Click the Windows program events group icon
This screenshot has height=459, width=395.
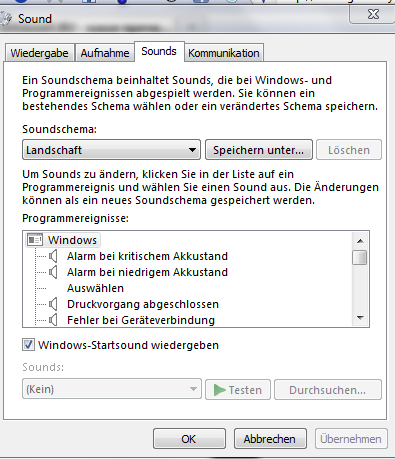[35, 240]
